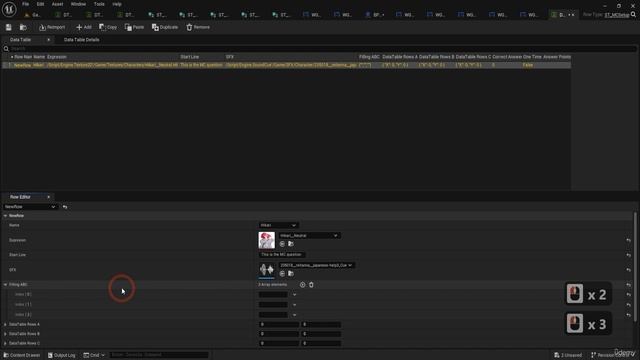The width and height of the screenshot is (640, 360).
Task: Use selected asset for Expression
Action: [x=282, y=244]
